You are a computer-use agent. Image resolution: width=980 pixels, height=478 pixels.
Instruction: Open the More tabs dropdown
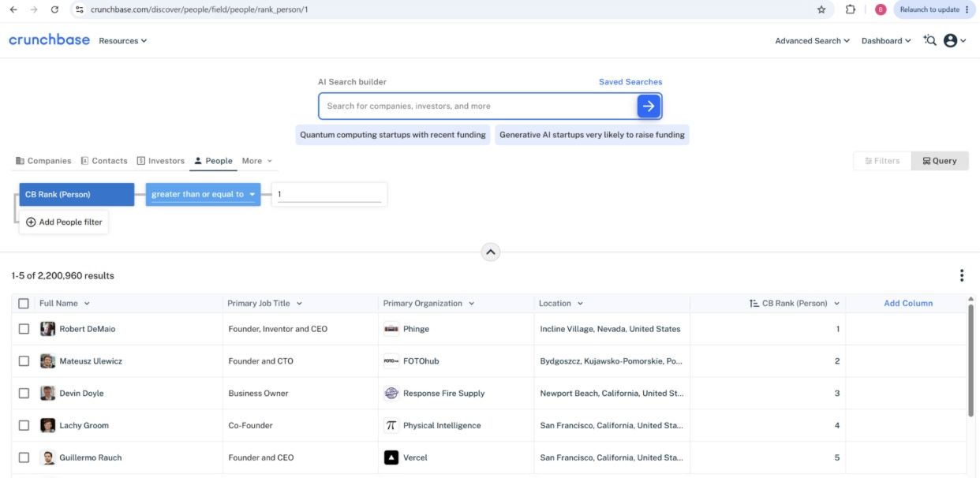(257, 161)
